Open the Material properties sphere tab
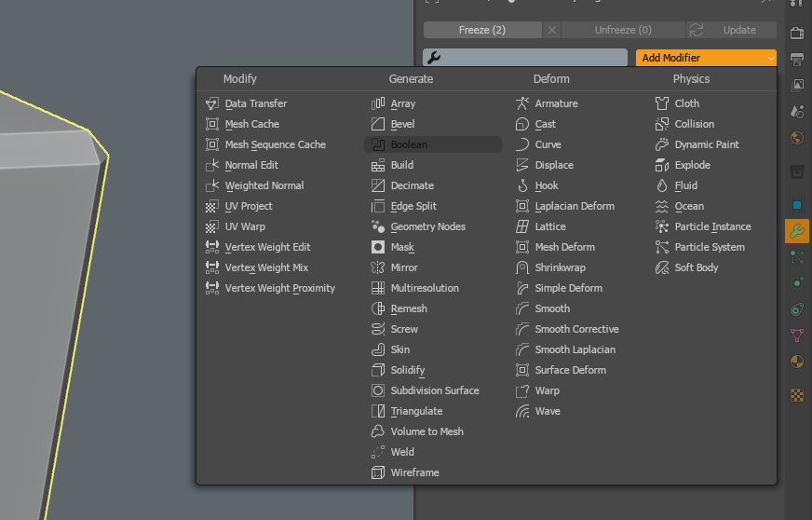812x520 pixels. (797, 362)
